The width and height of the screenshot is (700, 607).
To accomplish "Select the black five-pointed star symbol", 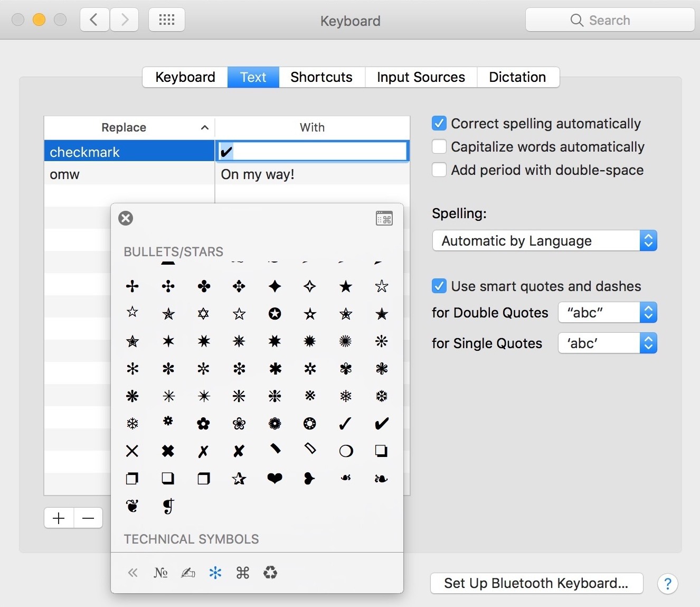I will click(x=346, y=286).
